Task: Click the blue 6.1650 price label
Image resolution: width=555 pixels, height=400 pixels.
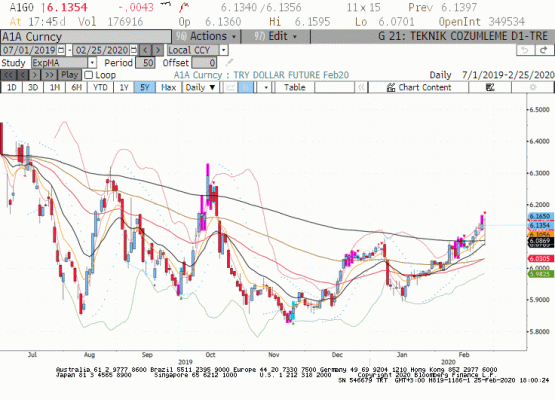Action: coord(540,216)
